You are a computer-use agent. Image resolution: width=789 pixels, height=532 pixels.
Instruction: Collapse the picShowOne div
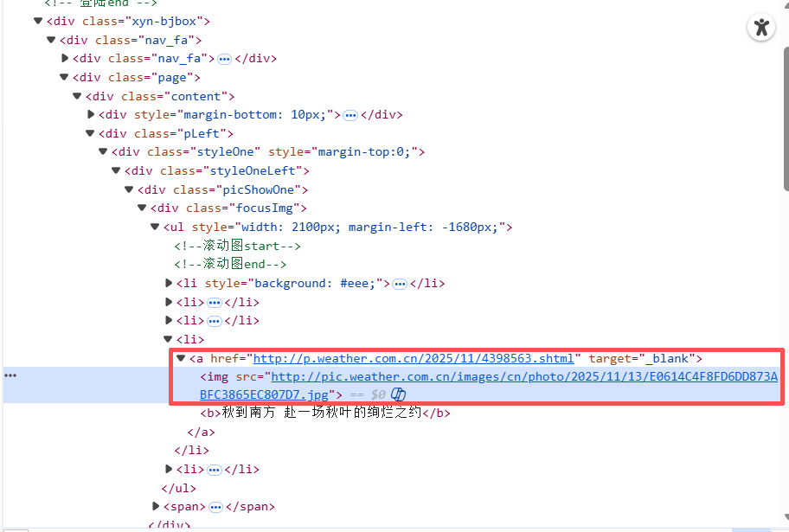[x=129, y=189]
